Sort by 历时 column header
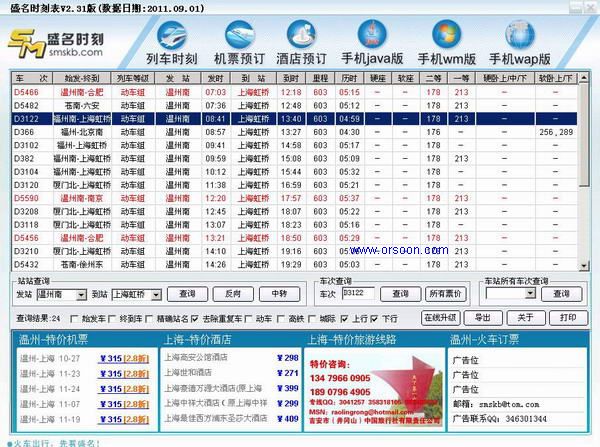The width and height of the screenshot is (600, 447). (349, 78)
